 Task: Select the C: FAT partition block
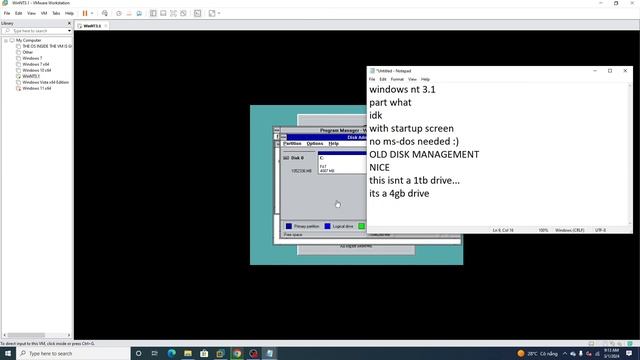pos(342,162)
